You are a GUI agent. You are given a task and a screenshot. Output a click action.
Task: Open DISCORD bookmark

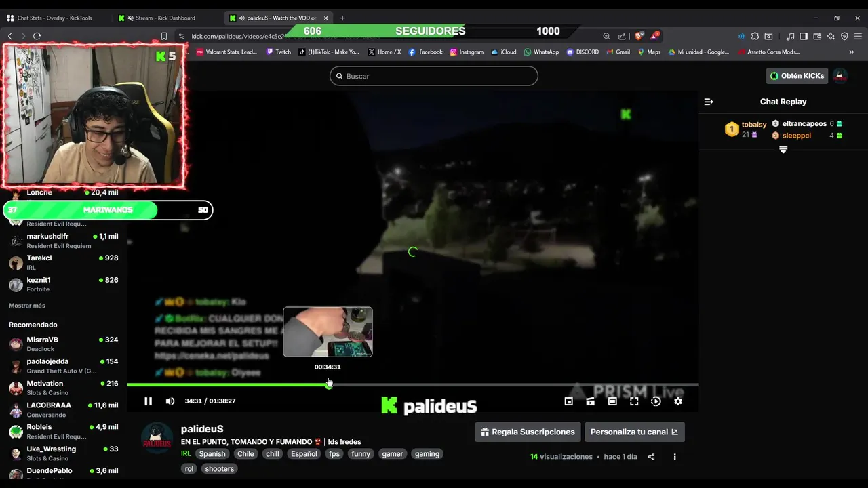pyautogui.click(x=583, y=52)
